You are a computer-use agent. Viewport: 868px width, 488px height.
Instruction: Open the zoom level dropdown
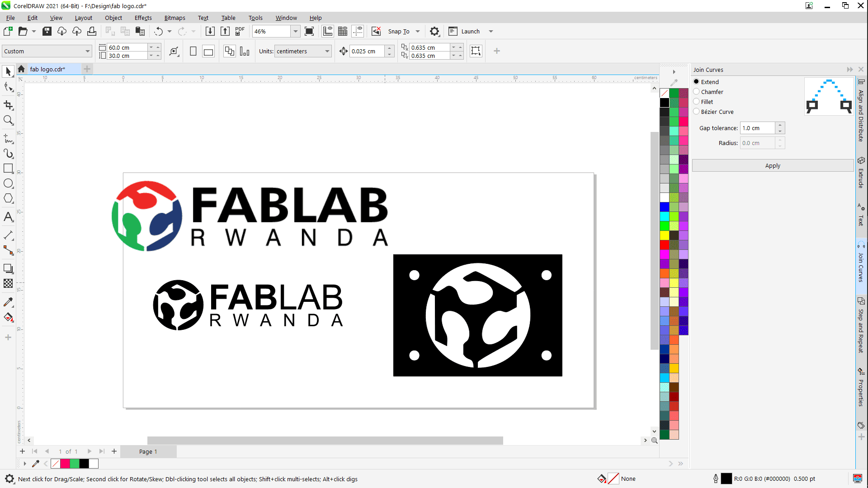click(x=296, y=31)
